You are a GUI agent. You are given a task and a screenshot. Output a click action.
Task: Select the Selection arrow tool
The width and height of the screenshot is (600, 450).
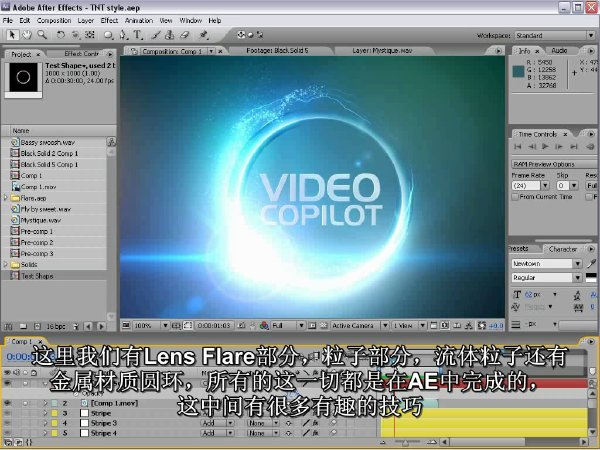(x=12, y=35)
